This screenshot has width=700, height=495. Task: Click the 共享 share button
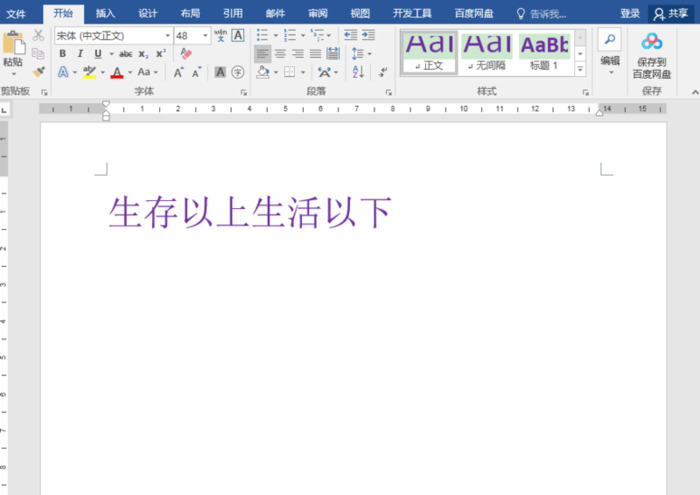[671, 14]
